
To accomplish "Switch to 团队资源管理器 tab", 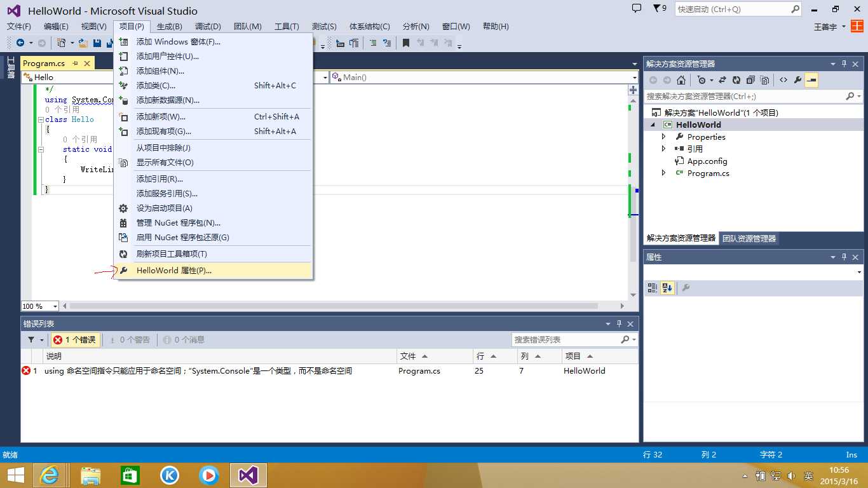I will (x=749, y=238).
